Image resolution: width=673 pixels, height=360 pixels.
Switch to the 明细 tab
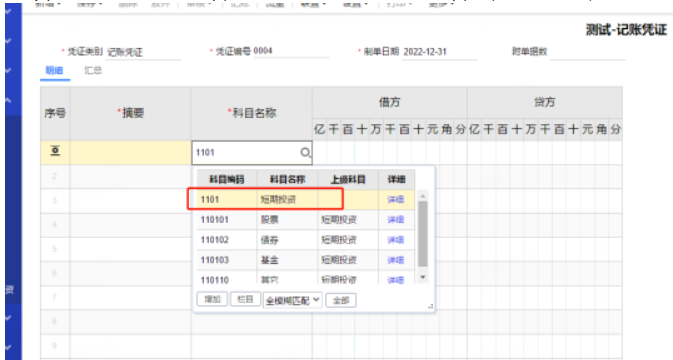pyautogui.click(x=55, y=70)
